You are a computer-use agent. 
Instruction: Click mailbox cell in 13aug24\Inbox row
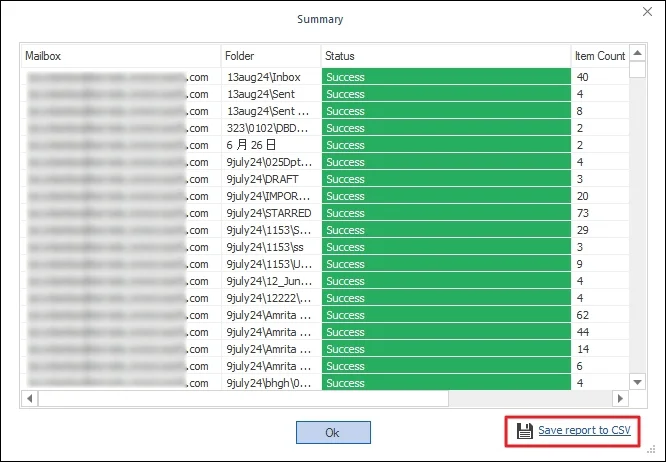[121, 77]
